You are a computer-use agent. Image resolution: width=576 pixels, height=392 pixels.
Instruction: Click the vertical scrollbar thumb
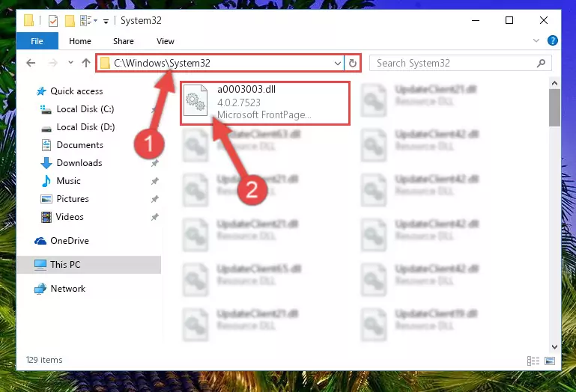point(554,108)
